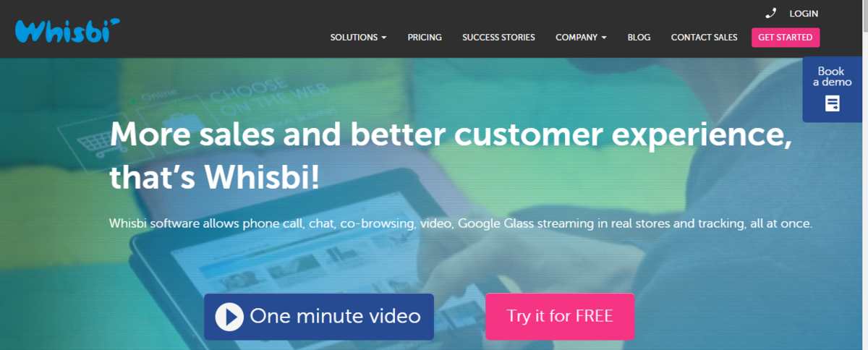Open the LOGIN link
Image resolution: width=868 pixels, height=350 pixels.
(x=804, y=13)
